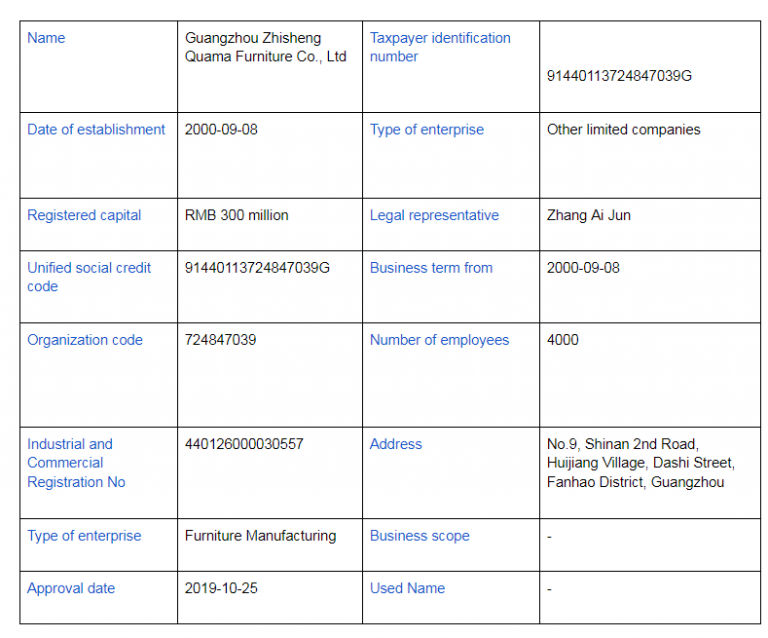Select the address text No.9, Shinan 2nd Road

pos(641,463)
